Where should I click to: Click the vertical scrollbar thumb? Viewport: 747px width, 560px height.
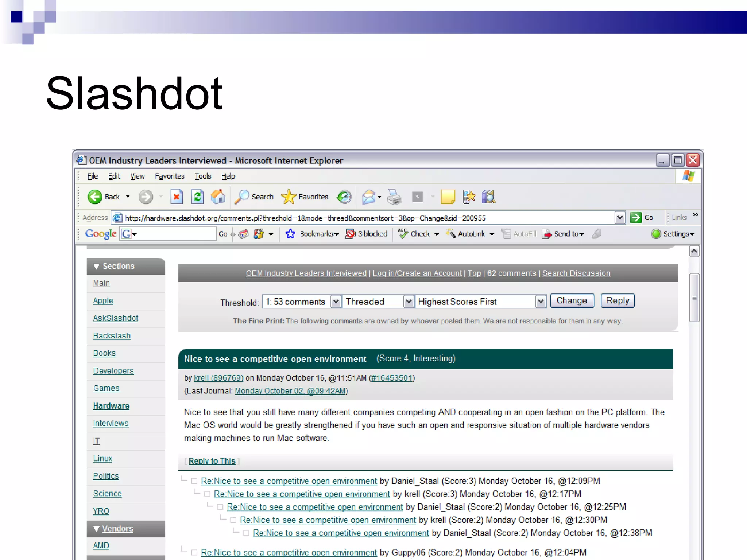click(694, 297)
